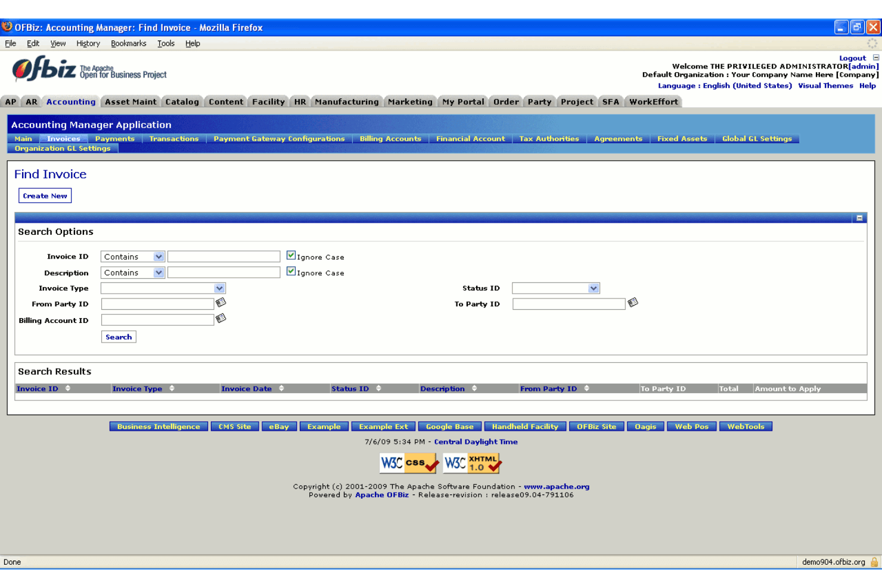Image resolution: width=882 pixels, height=588 pixels.
Task: Click the Logout link
Action: pyautogui.click(x=852, y=58)
